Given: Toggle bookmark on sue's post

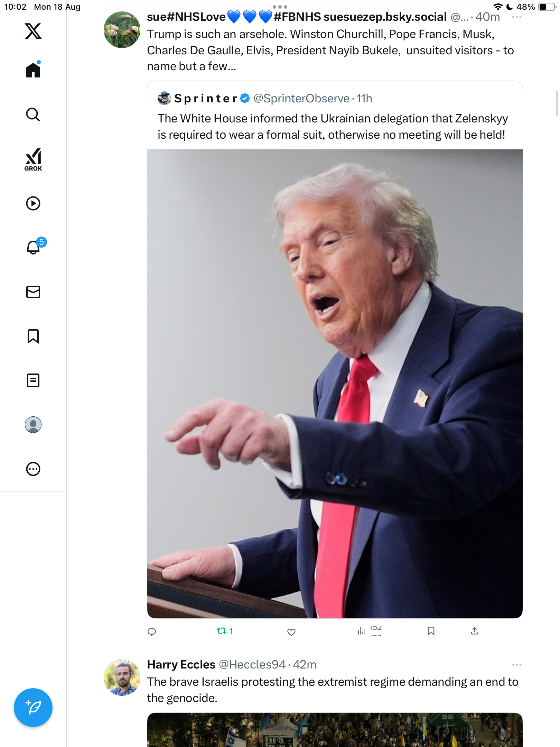Looking at the screenshot, I should (431, 631).
